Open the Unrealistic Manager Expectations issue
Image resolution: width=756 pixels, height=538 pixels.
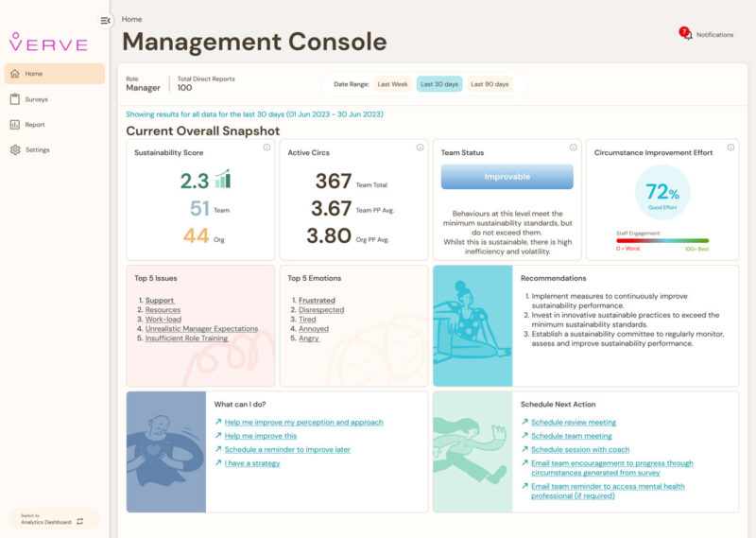coord(201,328)
